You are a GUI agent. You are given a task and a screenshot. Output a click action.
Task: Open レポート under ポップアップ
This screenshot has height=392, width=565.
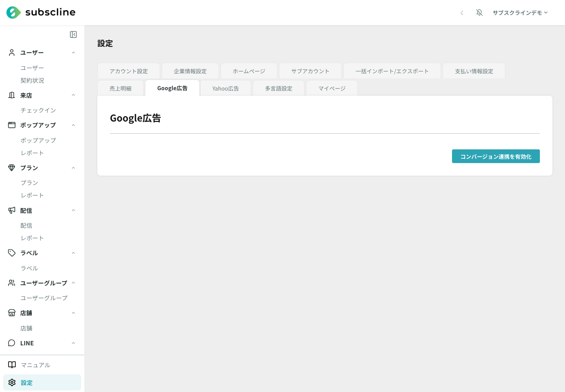(x=32, y=153)
